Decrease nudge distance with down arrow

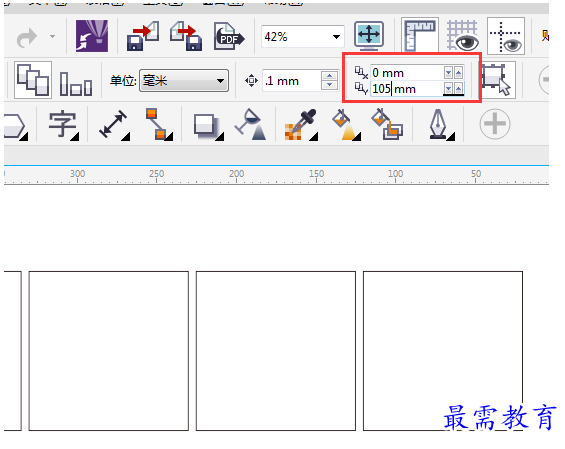329,85
